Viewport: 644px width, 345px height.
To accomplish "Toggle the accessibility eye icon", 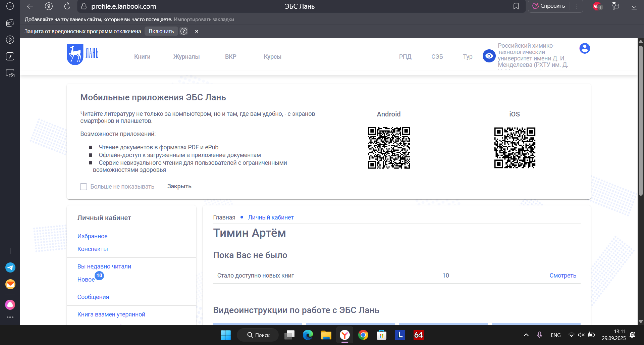I will tap(489, 56).
